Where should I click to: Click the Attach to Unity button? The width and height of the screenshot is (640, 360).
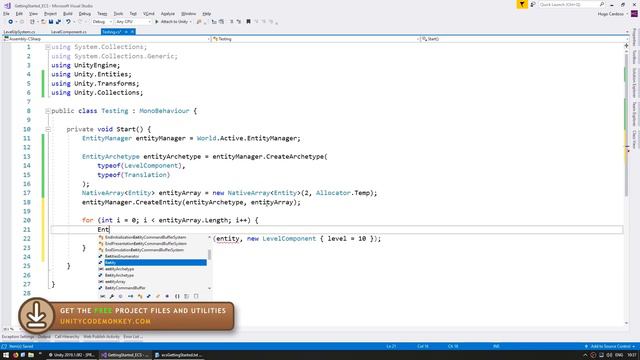pos(173,22)
